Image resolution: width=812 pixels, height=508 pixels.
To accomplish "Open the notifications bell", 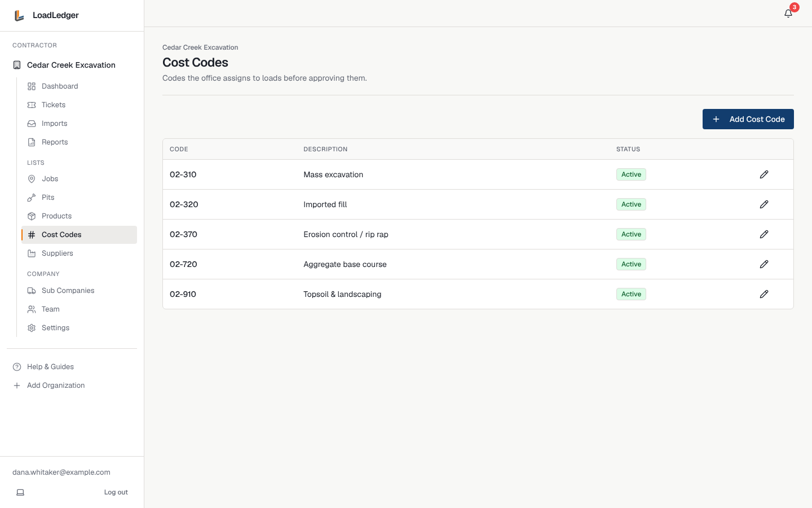I will (x=788, y=14).
